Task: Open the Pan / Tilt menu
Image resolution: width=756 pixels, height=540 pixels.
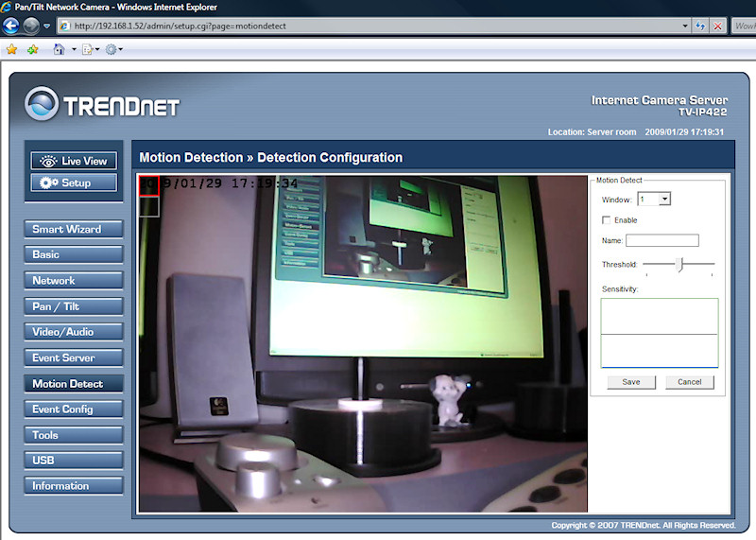Action: pos(74,306)
